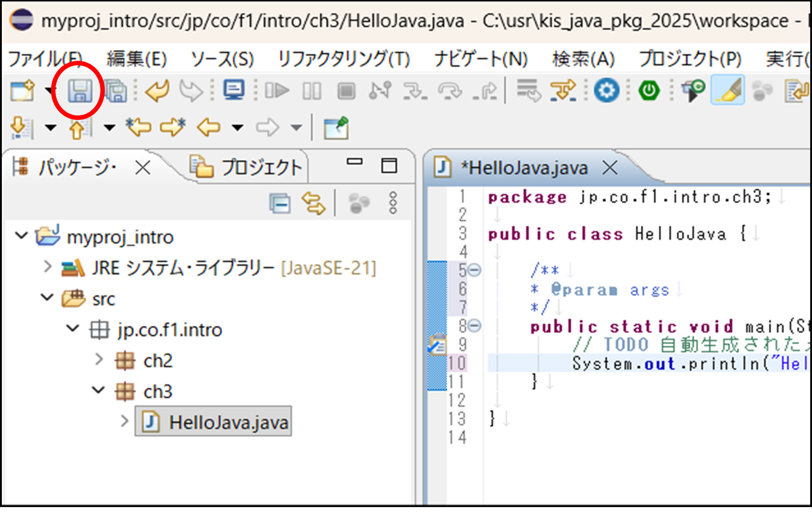Click the green Spring Boot power icon
Viewport: 812px width, 516px height.
coord(649,90)
